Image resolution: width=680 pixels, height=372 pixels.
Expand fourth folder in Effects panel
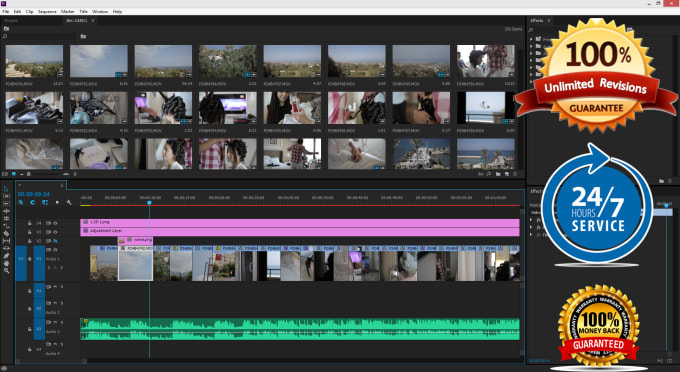tap(531, 60)
